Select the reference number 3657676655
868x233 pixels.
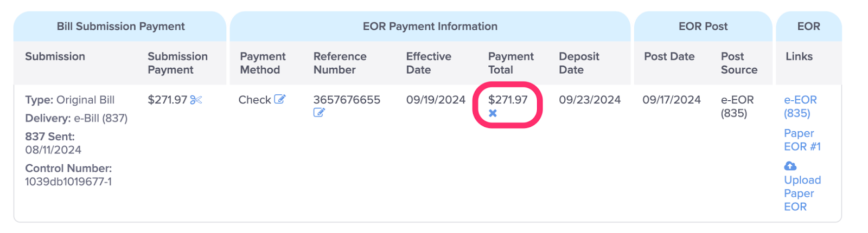point(347,100)
